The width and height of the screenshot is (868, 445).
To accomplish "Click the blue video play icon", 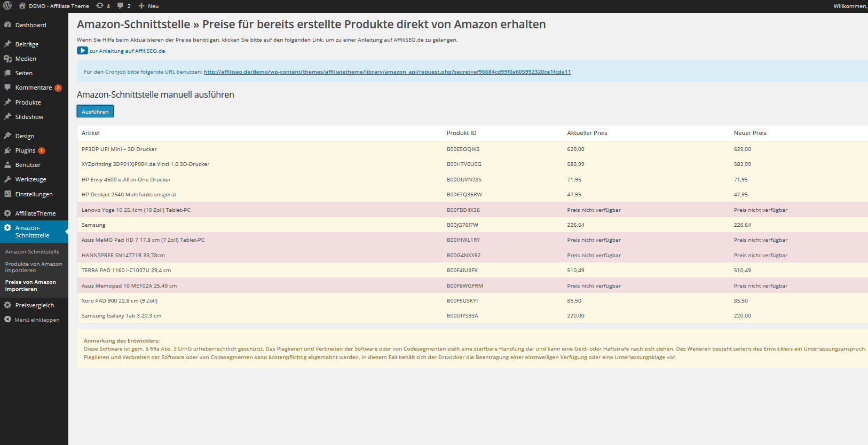I will (82, 51).
